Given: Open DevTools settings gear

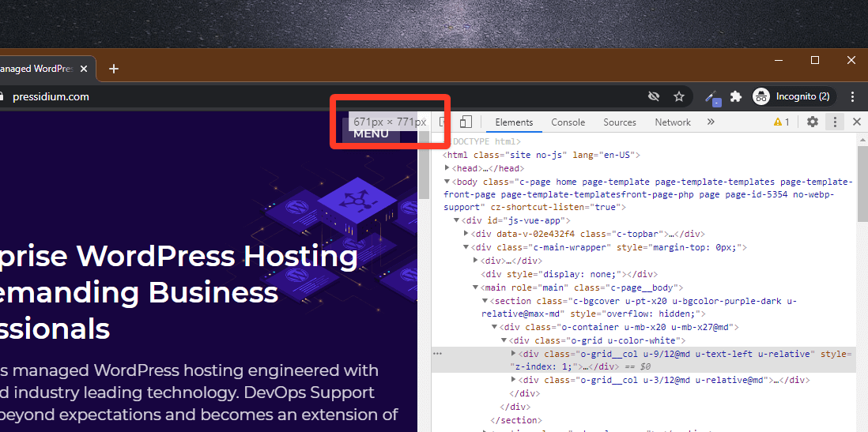Looking at the screenshot, I should pyautogui.click(x=812, y=122).
